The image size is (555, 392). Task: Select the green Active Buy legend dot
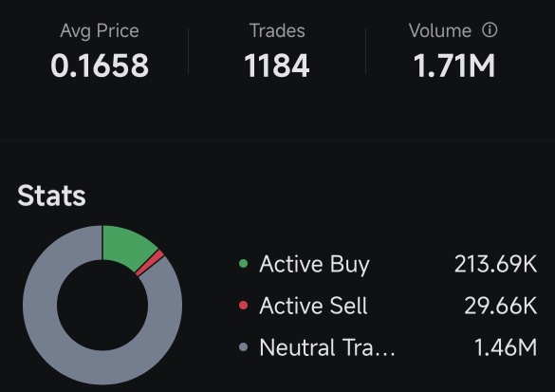pyautogui.click(x=244, y=264)
